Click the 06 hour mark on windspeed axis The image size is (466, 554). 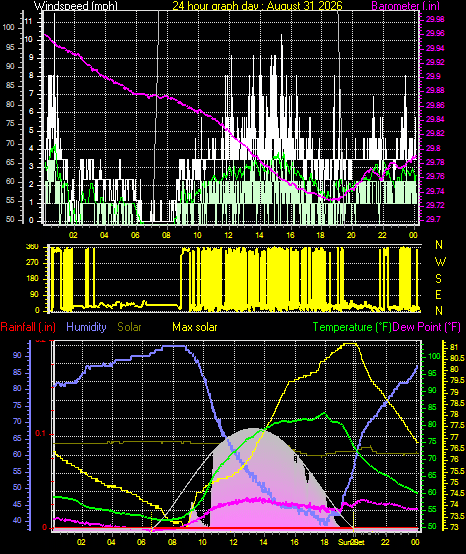coord(135,235)
